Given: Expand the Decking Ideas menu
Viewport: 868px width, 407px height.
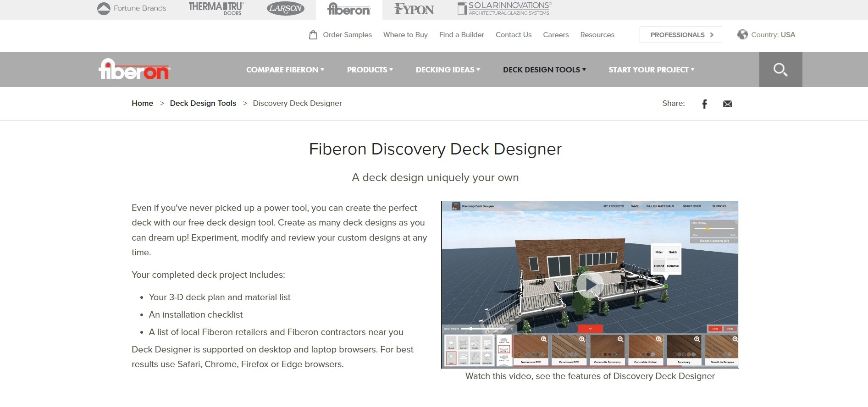Looking at the screenshot, I should click(x=448, y=70).
